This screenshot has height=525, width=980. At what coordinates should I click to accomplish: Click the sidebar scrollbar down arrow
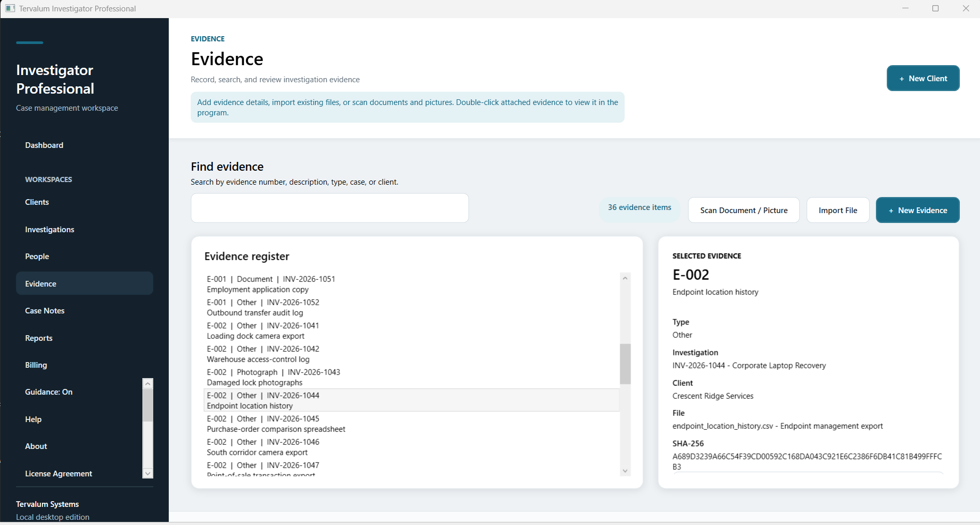tap(148, 473)
